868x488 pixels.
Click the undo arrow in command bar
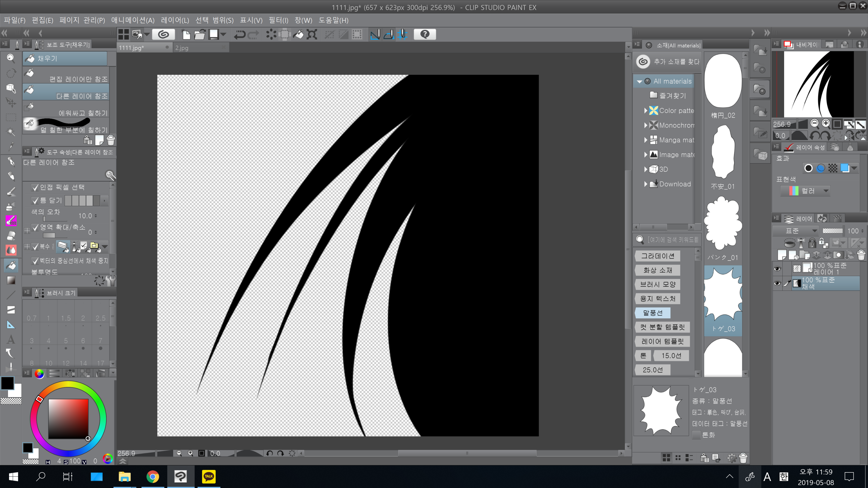[240, 34]
